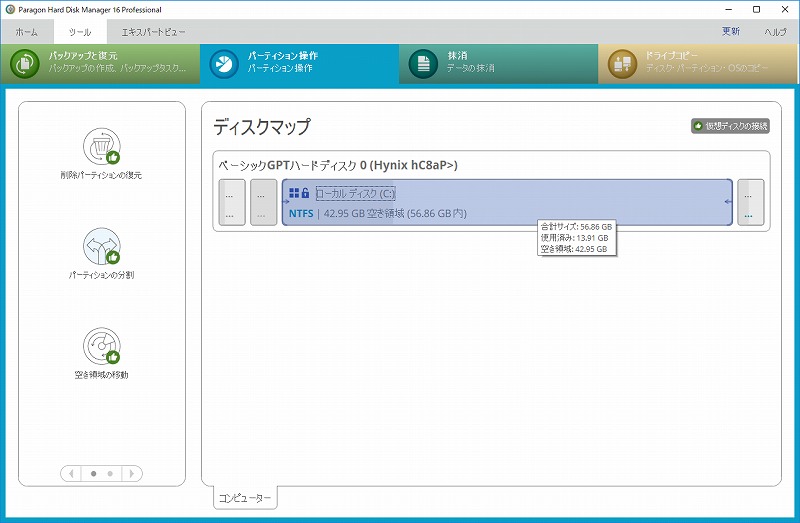
Task: Select the ツール tab
Action: (x=80, y=32)
